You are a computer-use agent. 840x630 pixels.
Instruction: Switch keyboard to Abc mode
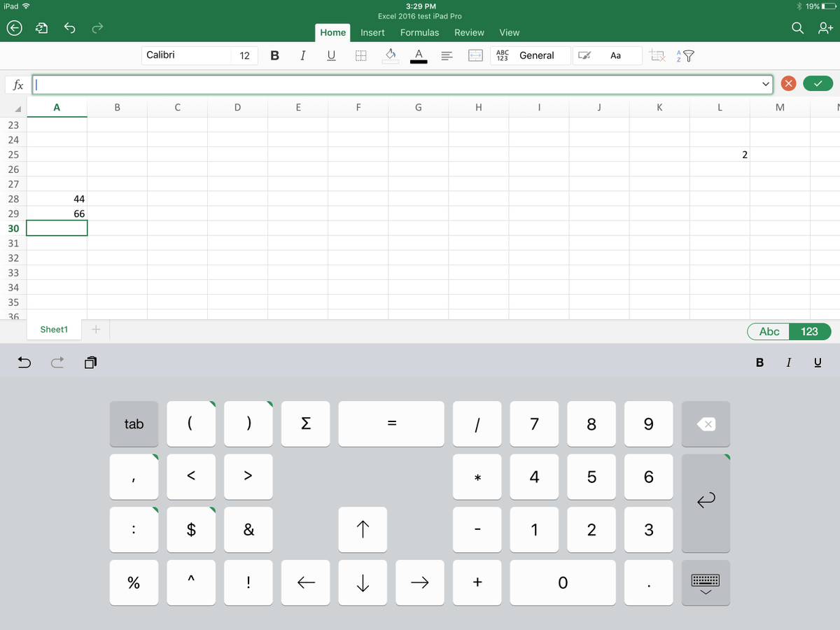tap(767, 332)
